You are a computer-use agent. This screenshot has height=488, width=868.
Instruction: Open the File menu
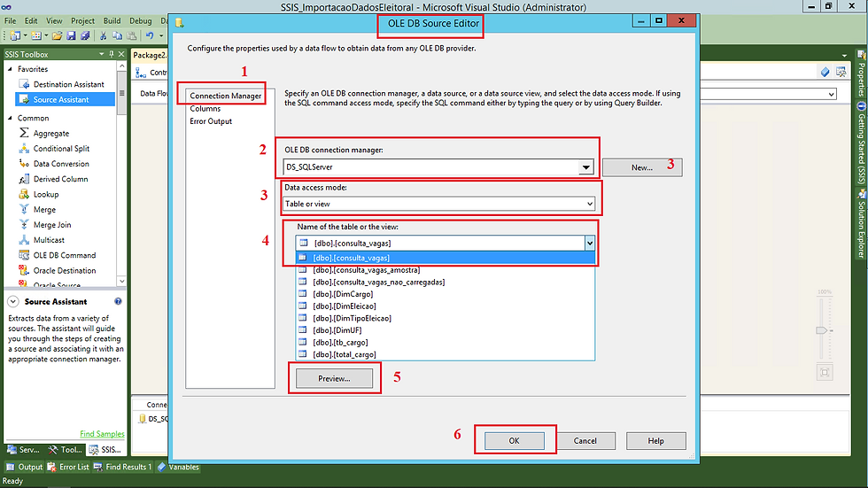point(10,21)
